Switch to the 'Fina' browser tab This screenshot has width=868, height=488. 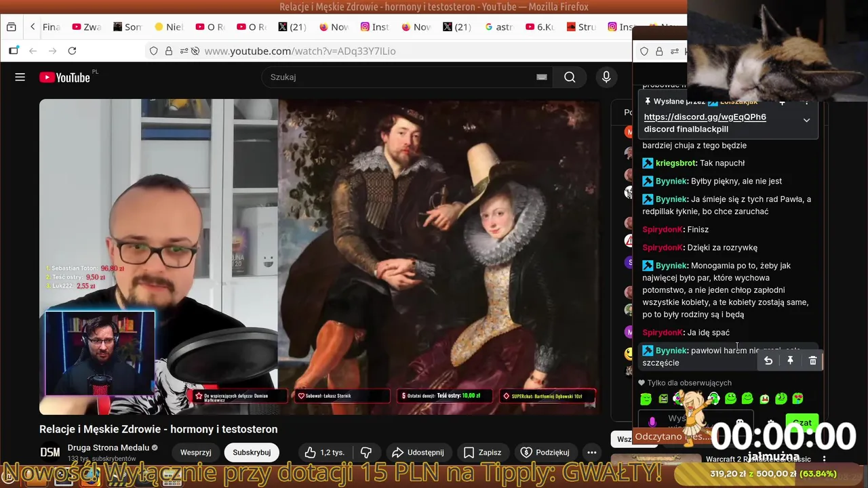pos(52,27)
